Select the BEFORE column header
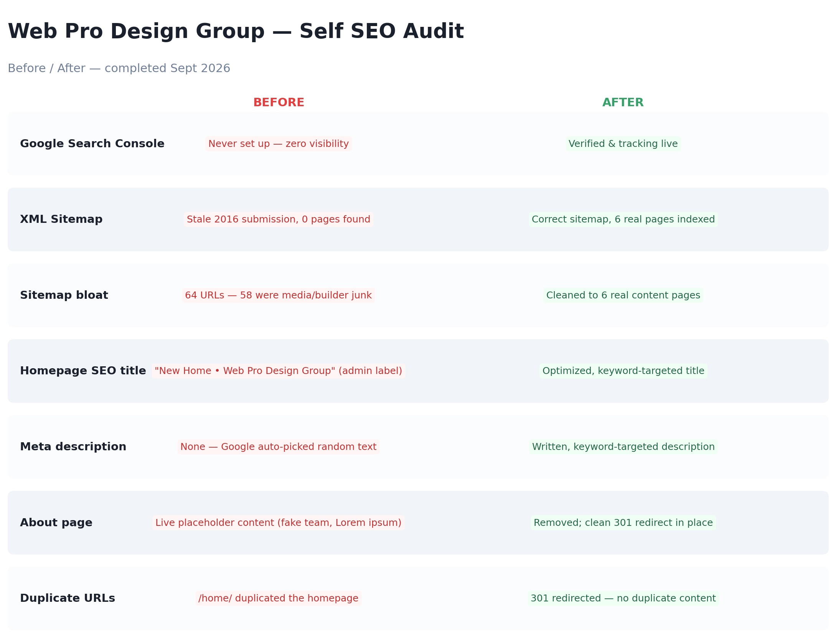Viewport: 836px width, 644px height. 279,102
